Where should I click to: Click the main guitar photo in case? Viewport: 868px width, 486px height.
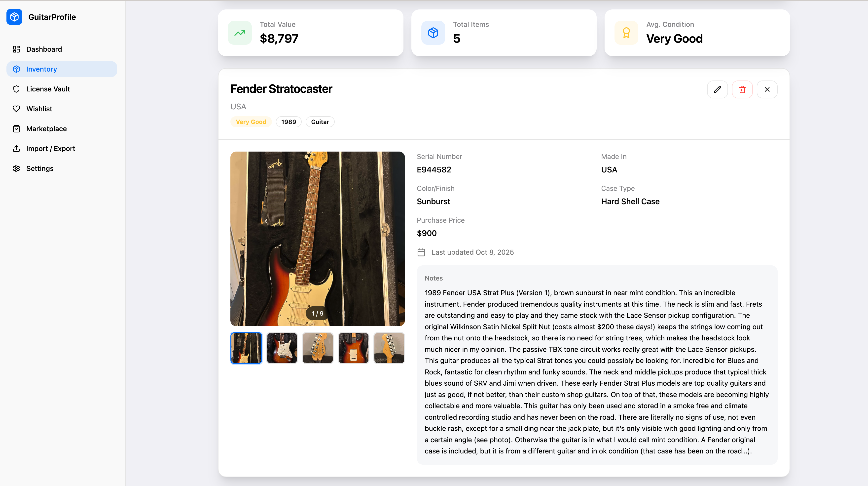click(x=317, y=239)
